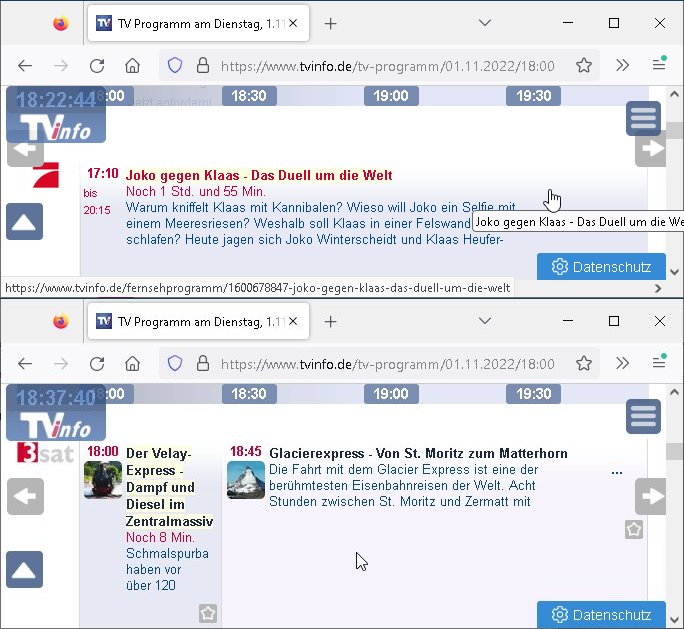684x629 pixels.
Task: Open TVinfo hamburger menu in upper window
Action: 643,118
